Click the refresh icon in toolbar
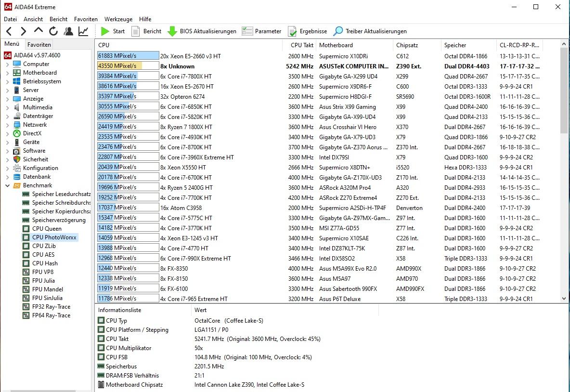This screenshot has height=392, width=570. 53,31
